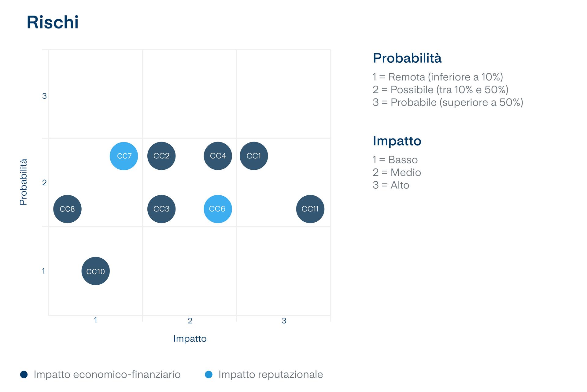Select the CC1 risk marker
The width and height of the screenshot is (587, 392).
point(254,156)
